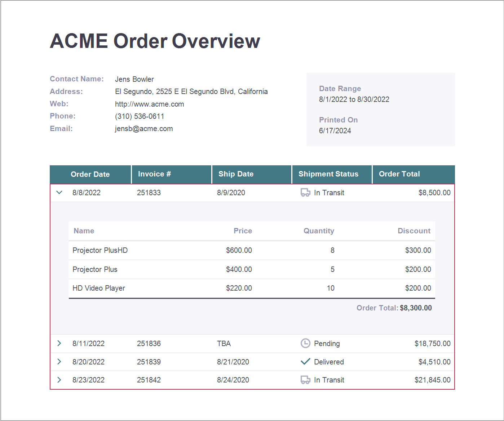Click the $4,510.00 order total

coord(434,362)
